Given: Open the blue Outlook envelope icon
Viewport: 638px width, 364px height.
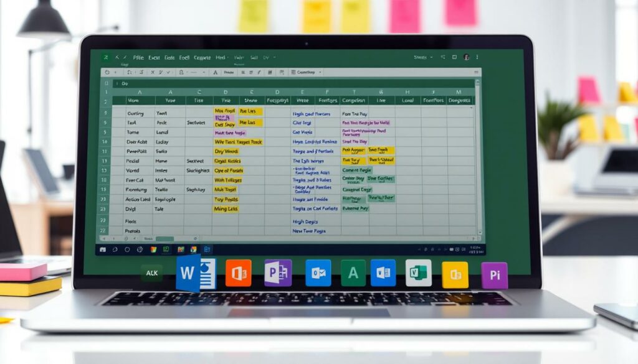Looking at the screenshot, I should [x=318, y=273].
